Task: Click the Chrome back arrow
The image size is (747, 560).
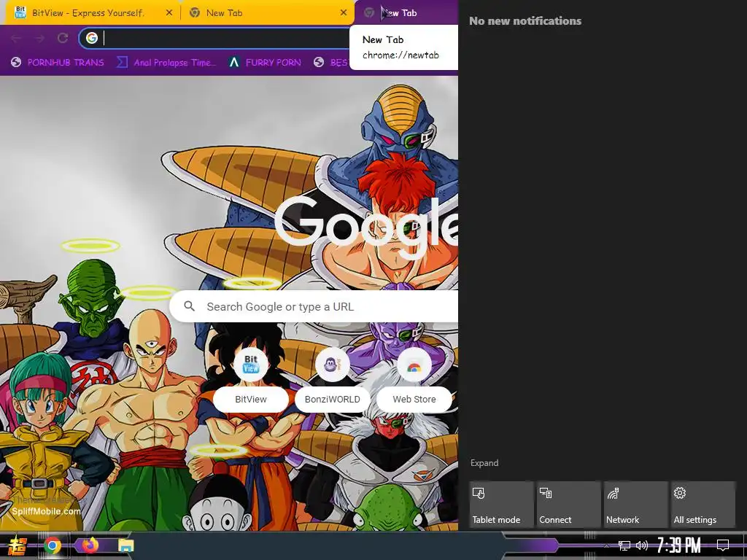Action: coord(16,38)
